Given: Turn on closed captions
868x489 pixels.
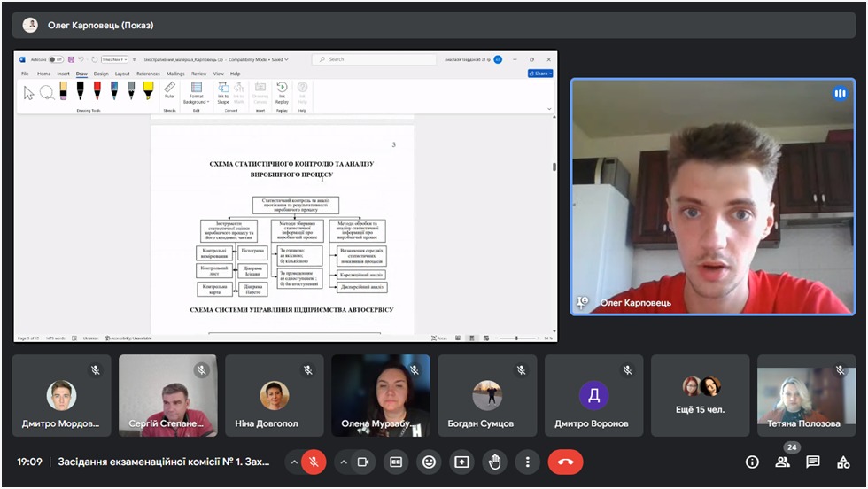Looking at the screenshot, I should 396,462.
